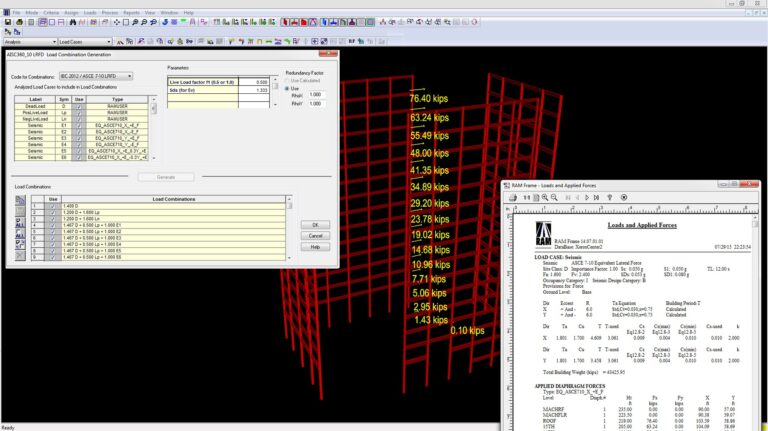Click the delete X icon beside combinations list
The height and width of the screenshot is (431, 768).
[x=20, y=255]
